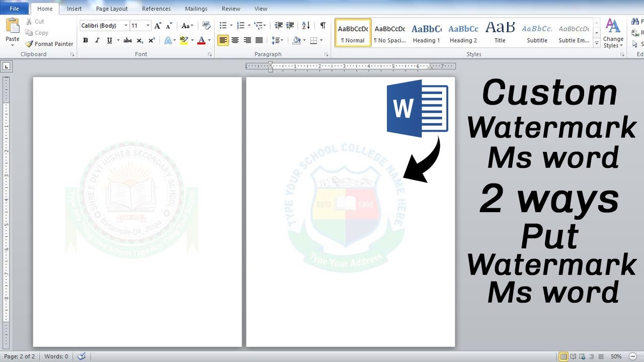Apply superscript formatting

(x=151, y=40)
